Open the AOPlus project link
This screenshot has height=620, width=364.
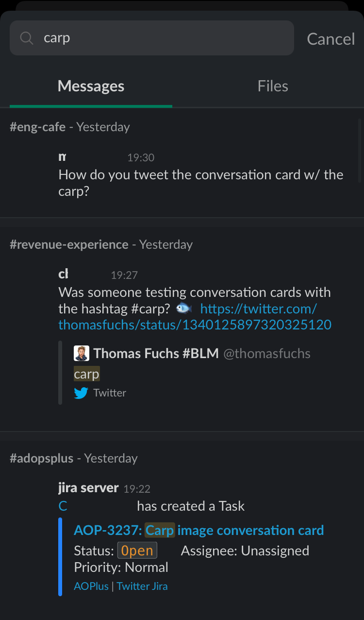[x=91, y=586]
